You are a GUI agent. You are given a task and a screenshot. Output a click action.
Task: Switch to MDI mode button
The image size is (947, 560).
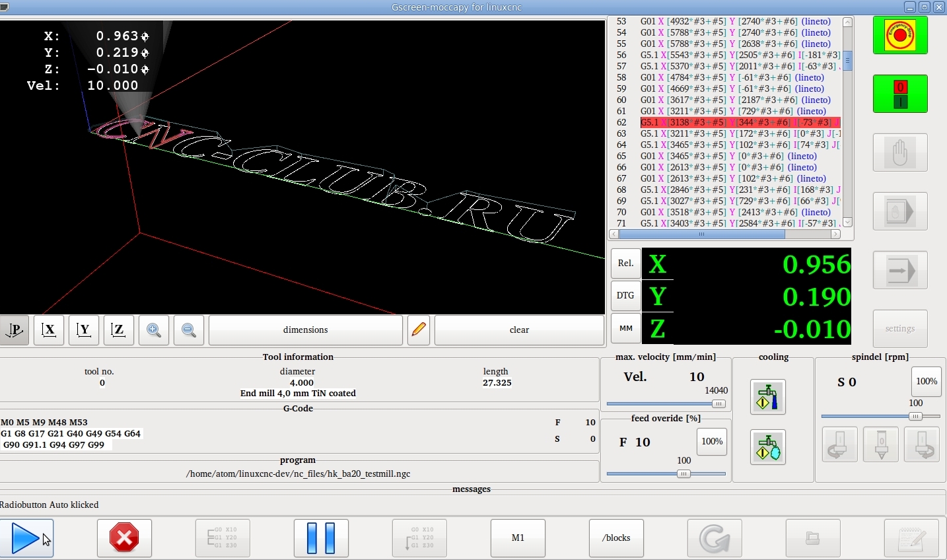(x=900, y=211)
